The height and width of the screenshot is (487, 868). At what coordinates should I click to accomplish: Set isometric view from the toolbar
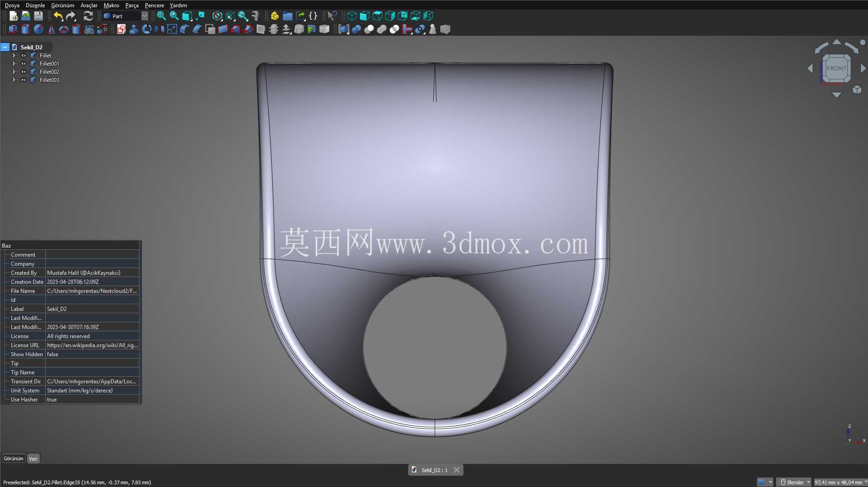[x=352, y=16]
